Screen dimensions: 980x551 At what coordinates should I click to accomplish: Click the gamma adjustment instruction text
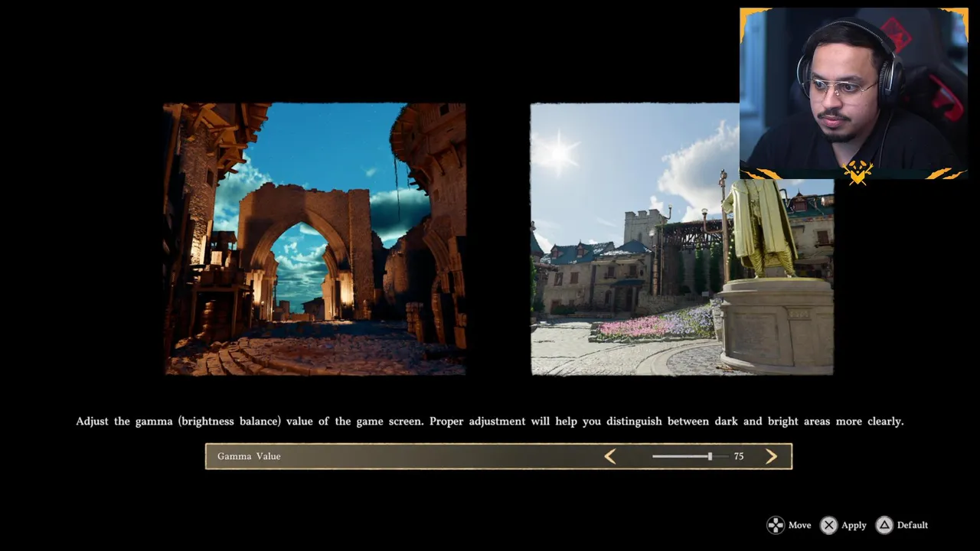pyautogui.click(x=490, y=421)
